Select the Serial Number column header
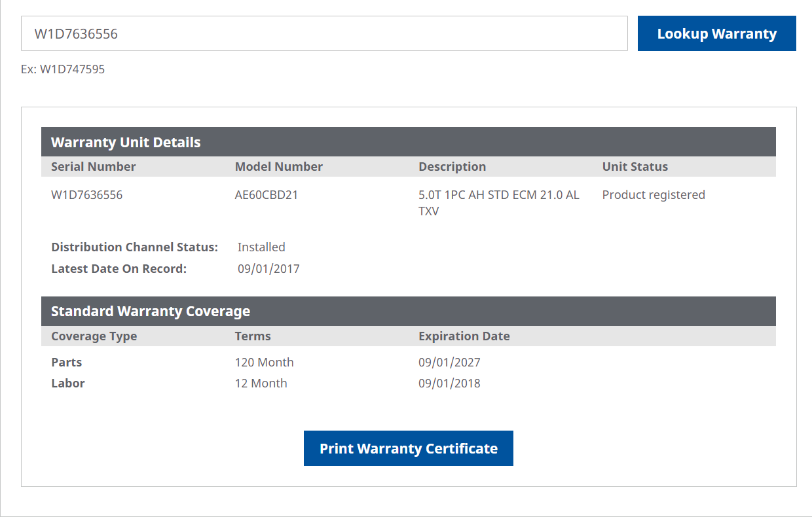 (92, 166)
